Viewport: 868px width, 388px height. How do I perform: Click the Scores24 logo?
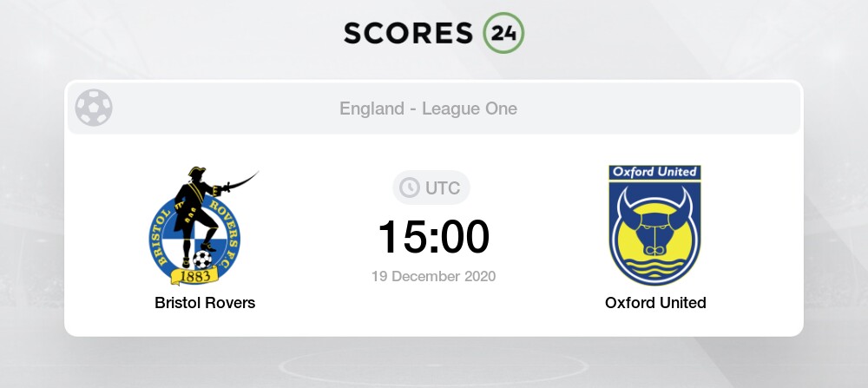[432, 32]
